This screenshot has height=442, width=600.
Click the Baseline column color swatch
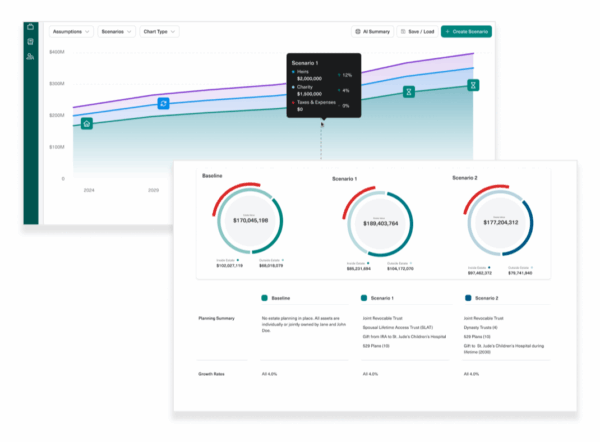(264, 297)
